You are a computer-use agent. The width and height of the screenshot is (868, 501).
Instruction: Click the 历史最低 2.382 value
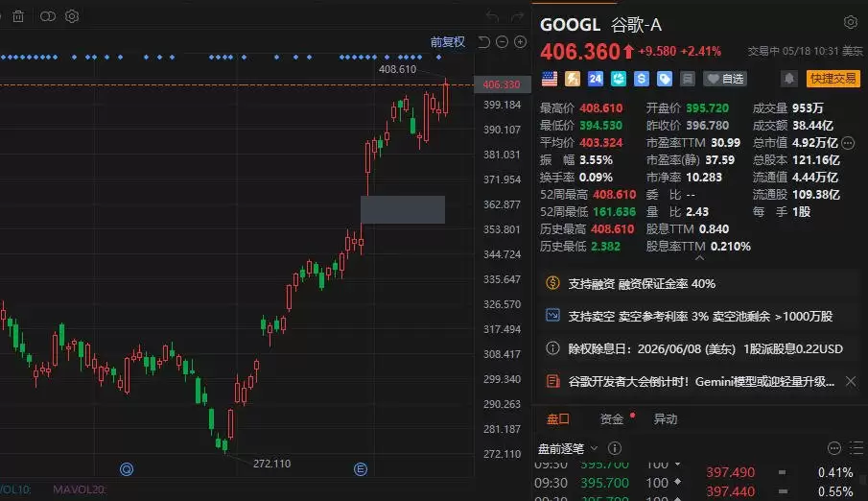[x=605, y=246]
